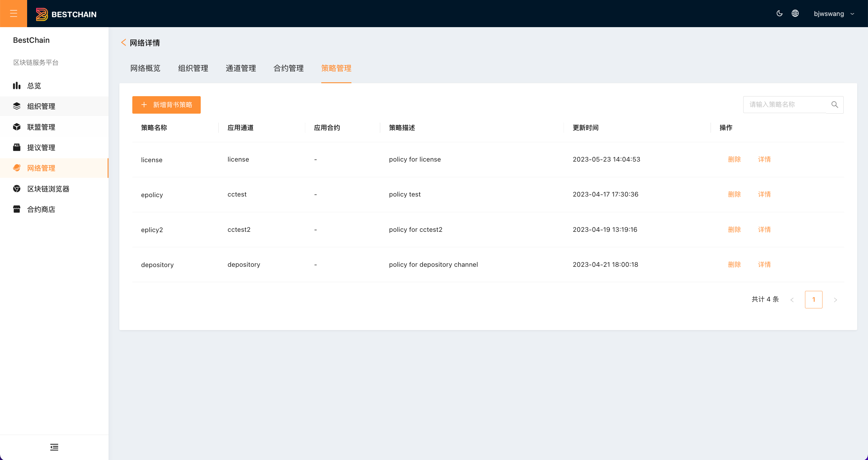This screenshot has height=460, width=868.
Task: Switch to the 网络概览 tab
Action: 145,68
